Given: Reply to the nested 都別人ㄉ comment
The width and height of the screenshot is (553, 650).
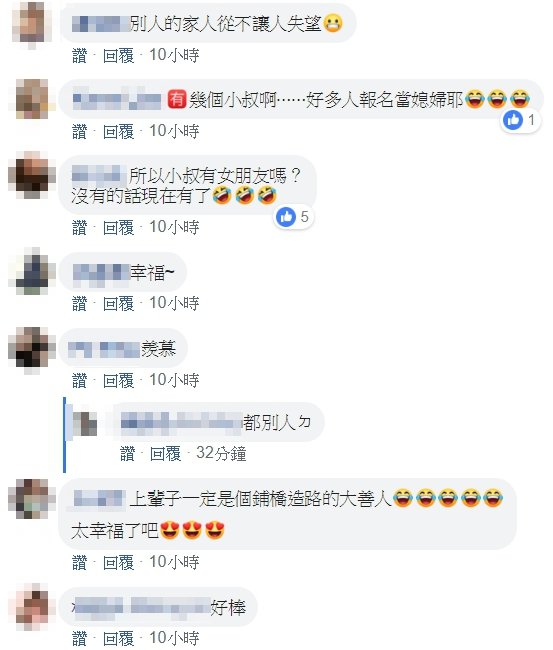Looking at the screenshot, I should click(x=165, y=454).
